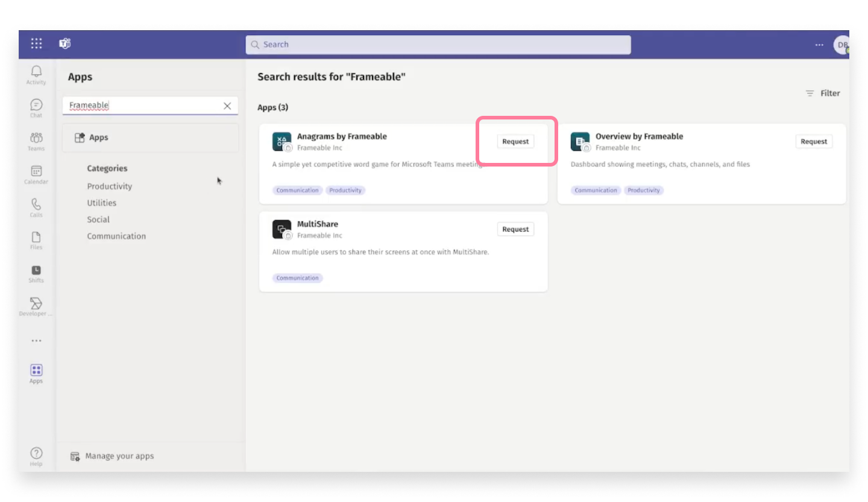This screenshot has height=502, width=868.
Task: Open the top bar more options ellipsis
Action: 819,45
